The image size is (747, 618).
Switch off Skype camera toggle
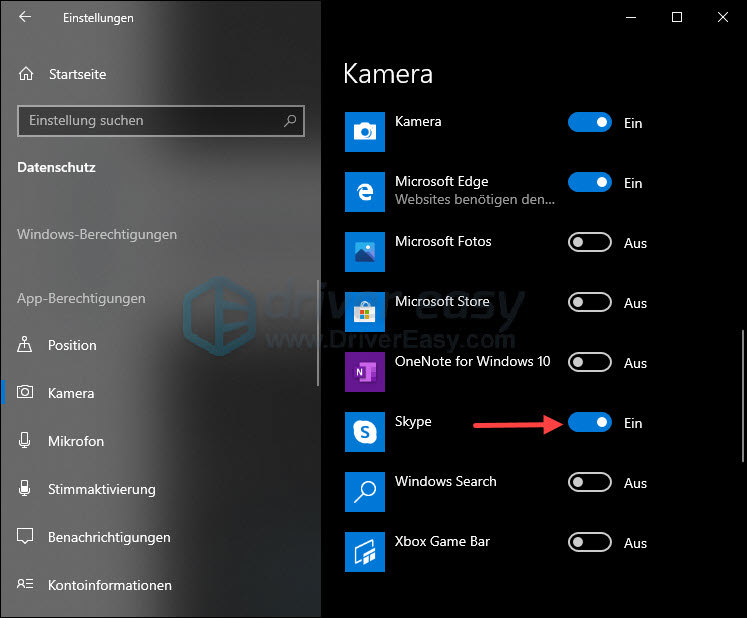point(590,423)
